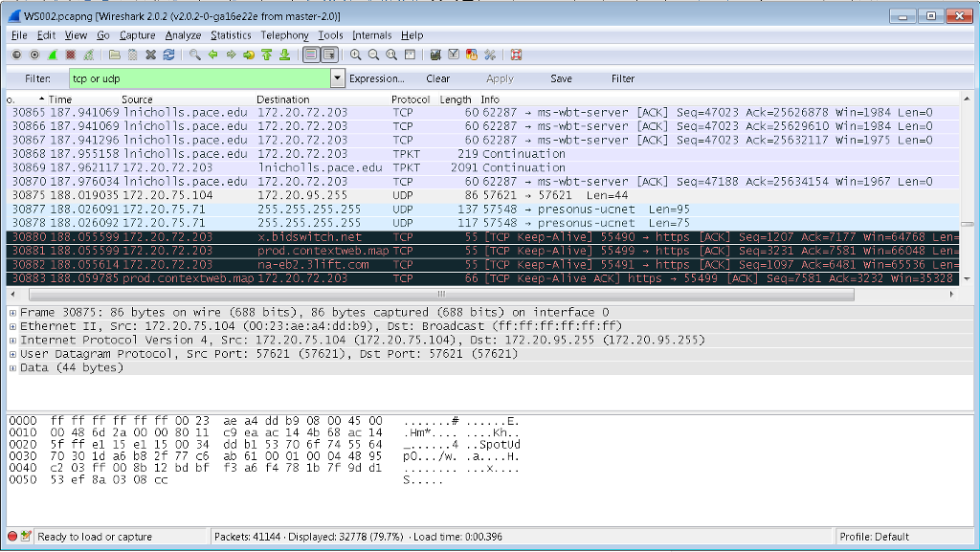Open the Find Packet tool
The width and height of the screenshot is (980, 552).
pos(196,55)
